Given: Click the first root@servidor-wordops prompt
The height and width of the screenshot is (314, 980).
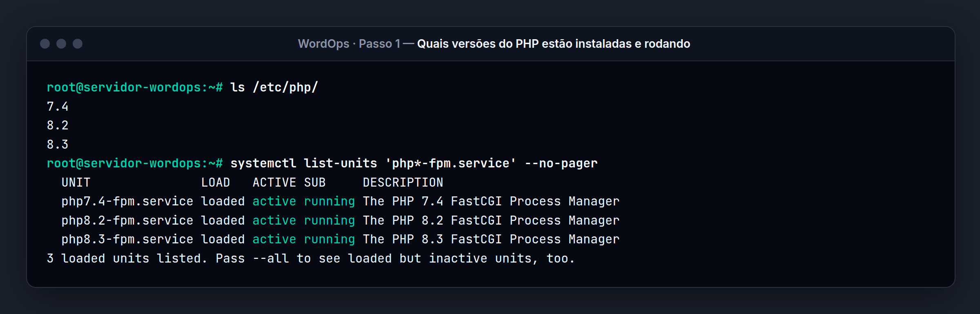Looking at the screenshot, I should click(135, 87).
